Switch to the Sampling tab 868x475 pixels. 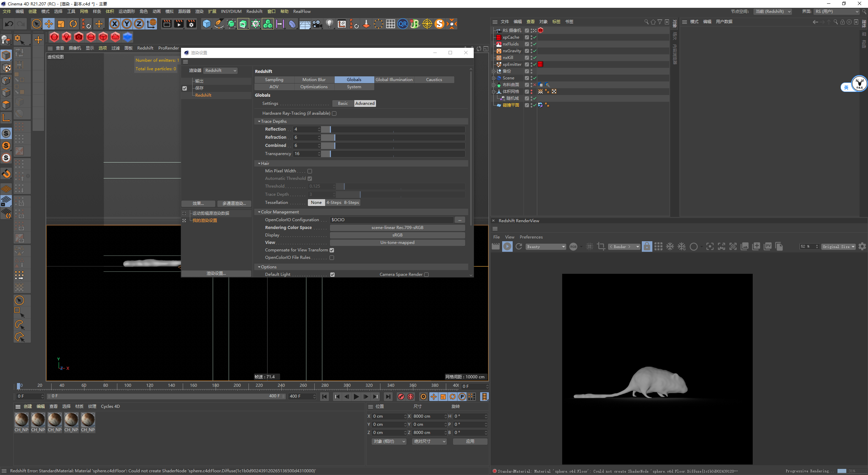pos(274,80)
